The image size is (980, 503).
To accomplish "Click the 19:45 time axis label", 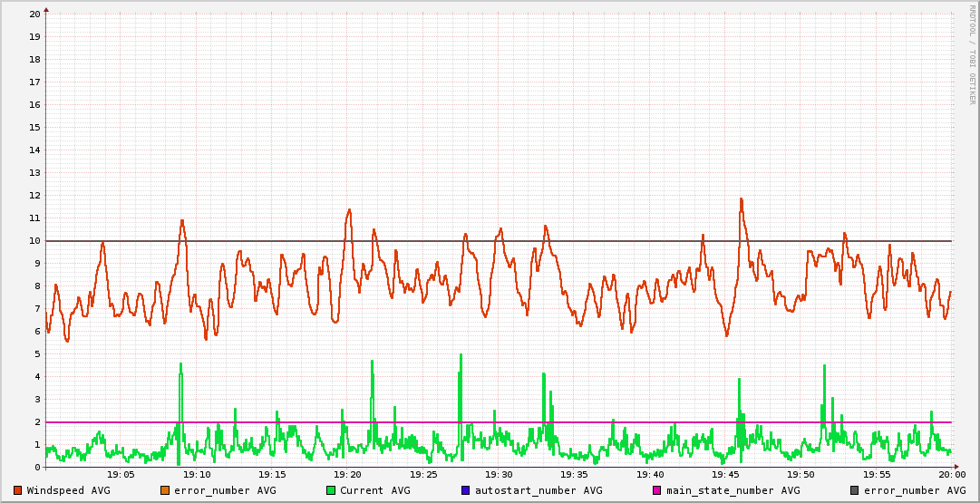I will (x=725, y=475).
